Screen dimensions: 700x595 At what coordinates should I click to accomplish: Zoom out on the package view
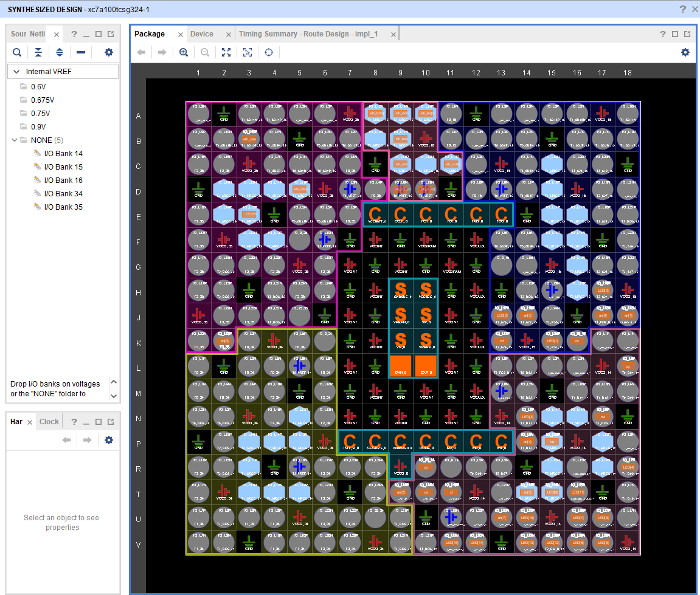click(x=205, y=53)
